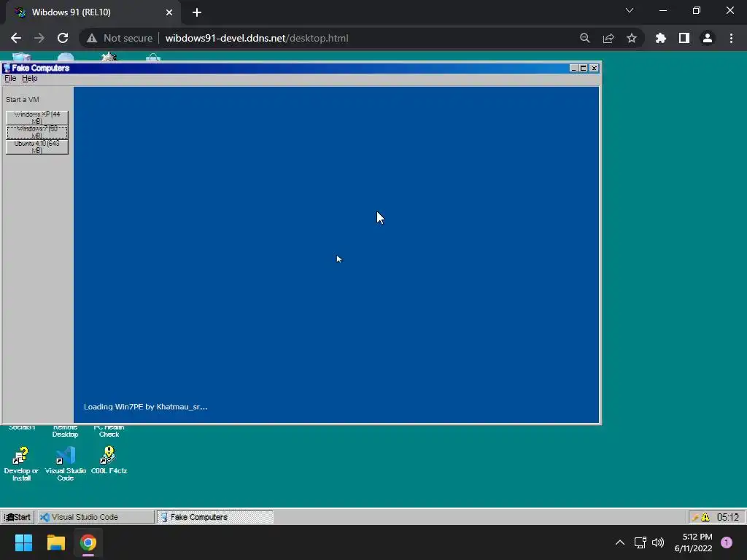Switch to Visual Studio Code taskbar item
Screen dimensions: 747x560
pyautogui.click(x=96, y=517)
